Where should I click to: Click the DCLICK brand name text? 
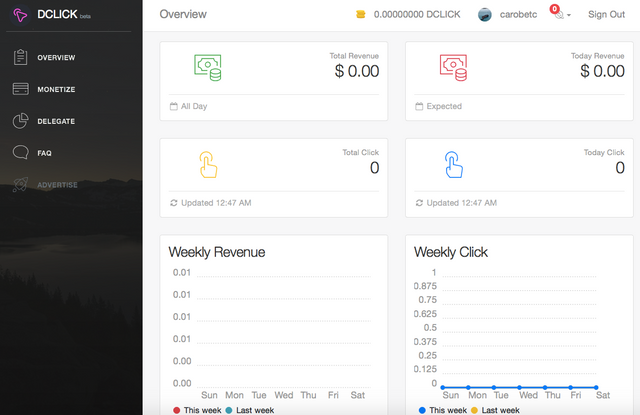pos(57,14)
